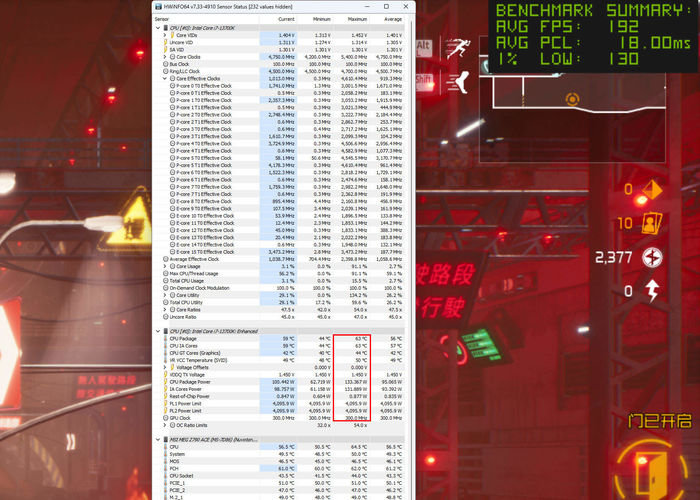Collapse the first CPU Intel Core i7-13700K group
Screen dimensions: 700x500
pos(158,28)
